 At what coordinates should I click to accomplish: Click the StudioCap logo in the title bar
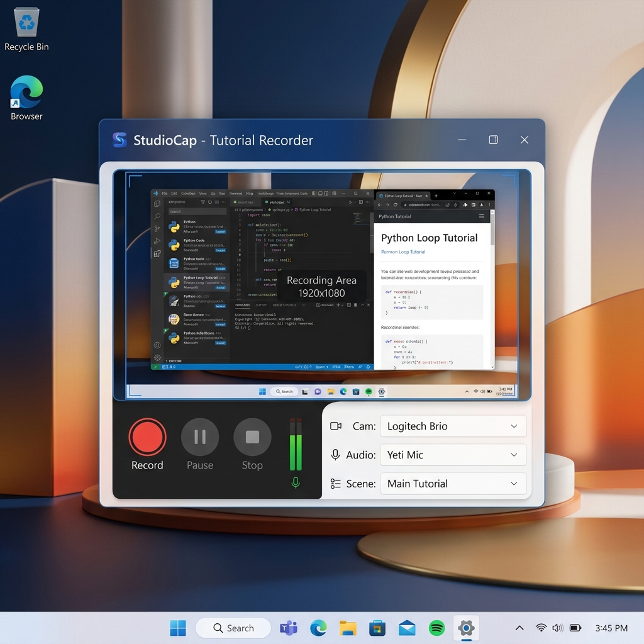pos(119,140)
